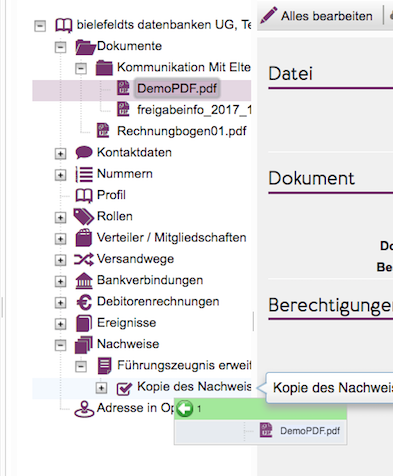The height and width of the screenshot is (476, 393).
Task: Expand the Kontaktdaten tree node
Action: pos(60,154)
